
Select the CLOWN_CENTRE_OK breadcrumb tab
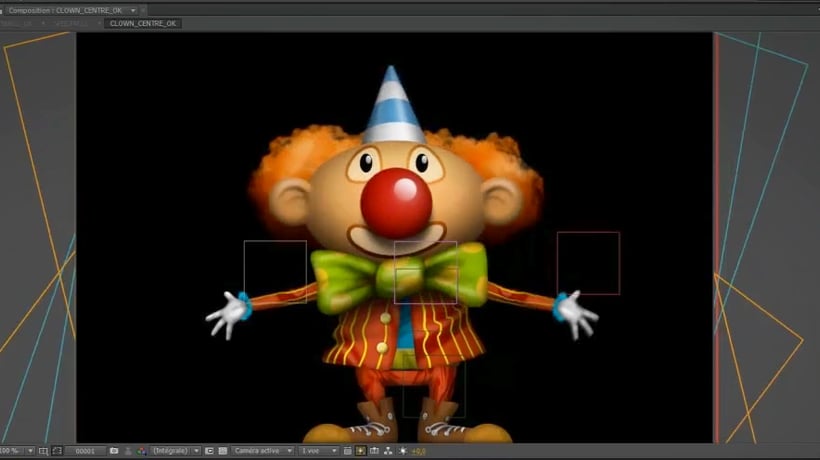143,23
